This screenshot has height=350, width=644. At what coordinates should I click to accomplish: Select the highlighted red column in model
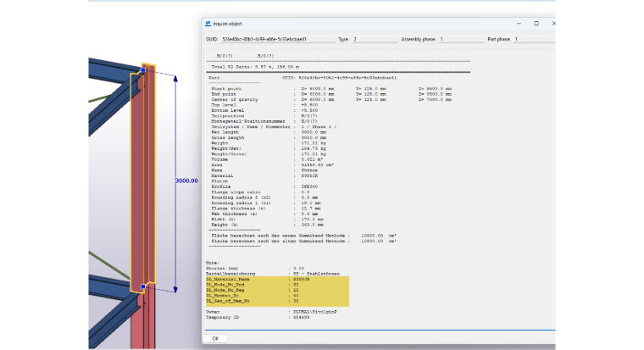click(x=143, y=178)
